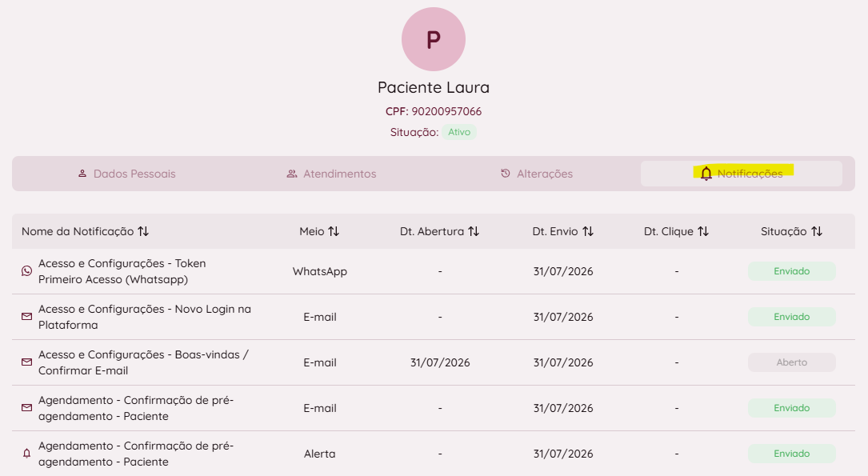Sort by Dt. Abertura column
Image resolution: width=868 pixels, height=476 pixels.
click(x=474, y=231)
